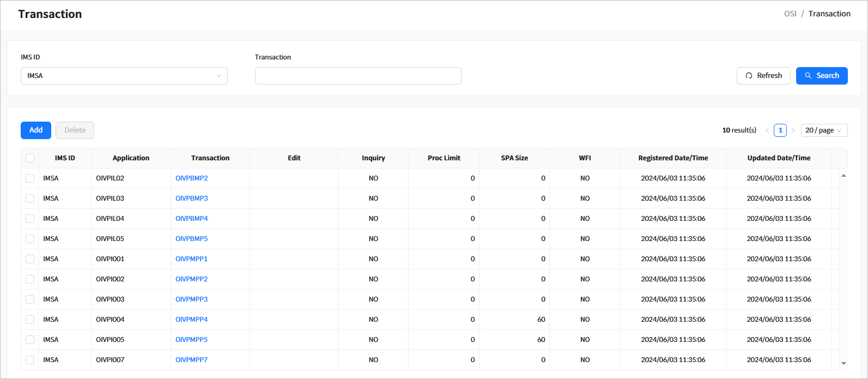Open the IMS ID dropdown
Viewport: 868px width, 379px height.
tap(124, 76)
